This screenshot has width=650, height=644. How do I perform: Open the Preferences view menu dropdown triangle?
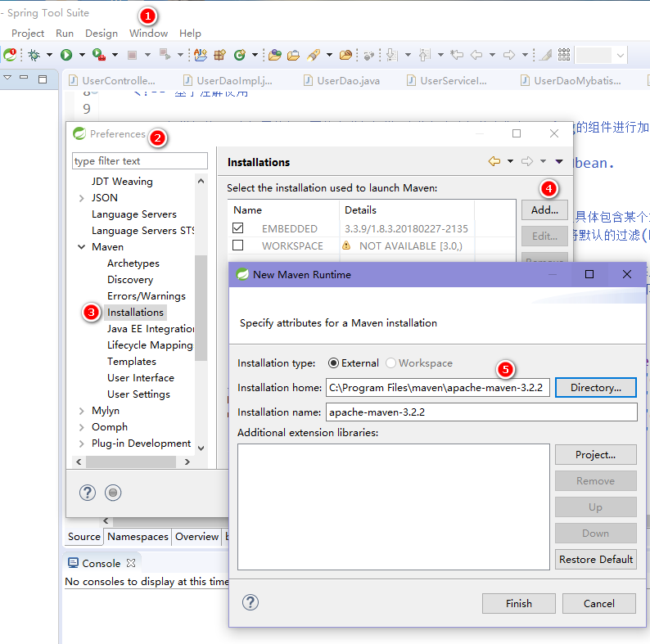[x=559, y=161]
